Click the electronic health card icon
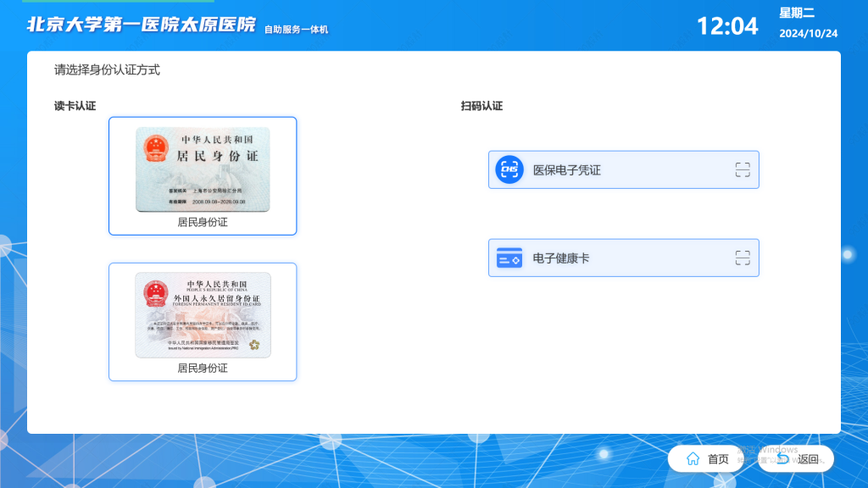Viewport: 868px width, 488px height. [509, 258]
